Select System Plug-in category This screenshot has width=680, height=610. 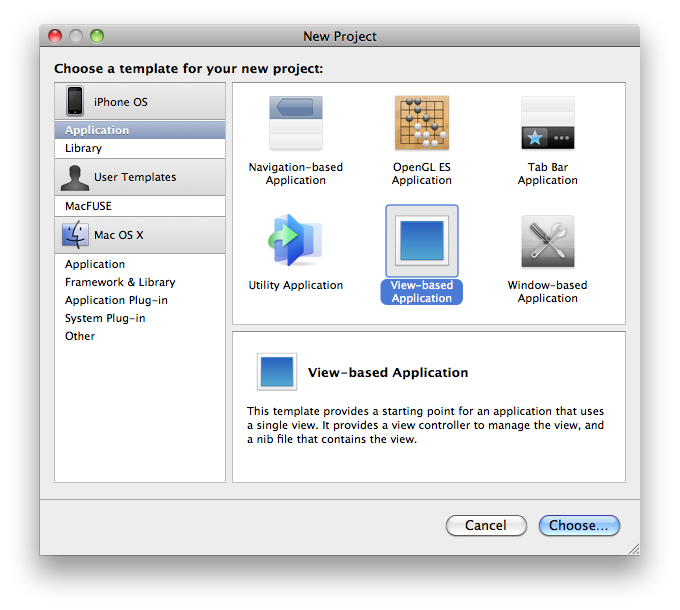click(140, 318)
